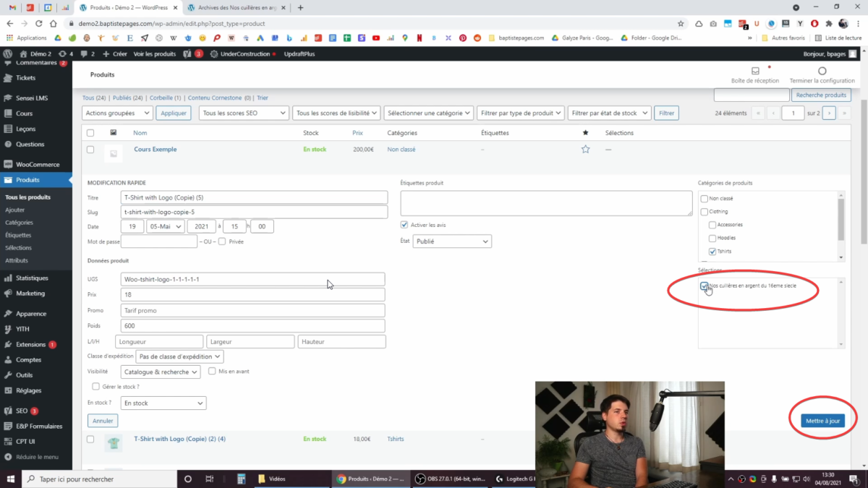
Task: Open WooCommerce in the sidebar menu
Action: [x=38, y=164]
